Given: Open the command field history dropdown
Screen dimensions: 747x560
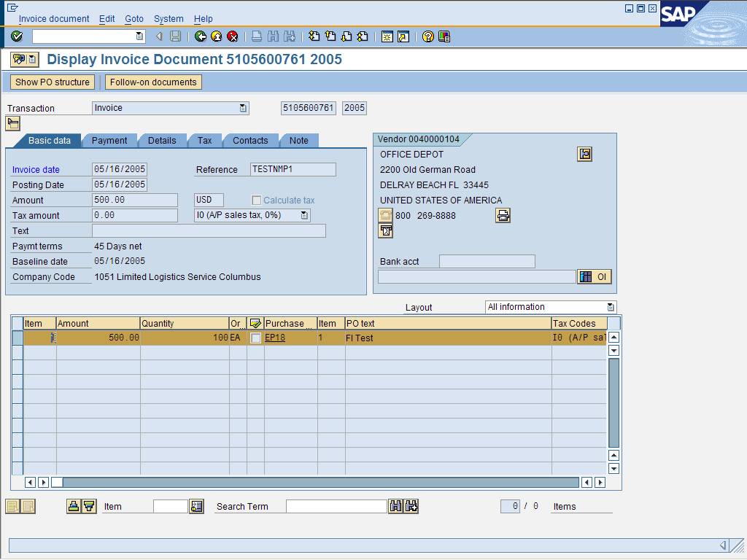Looking at the screenshot, I should pyautogui.click(x=139, y=36).
